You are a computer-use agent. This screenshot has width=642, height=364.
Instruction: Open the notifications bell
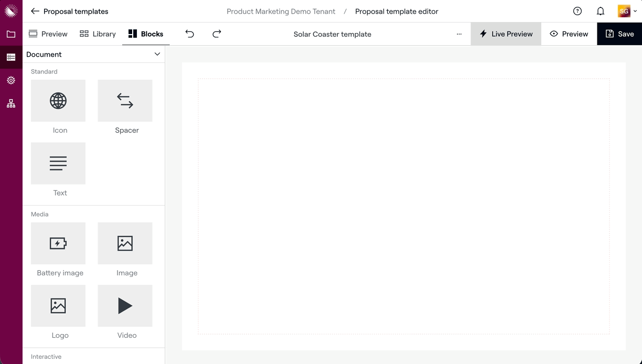[x=601, y=11]
